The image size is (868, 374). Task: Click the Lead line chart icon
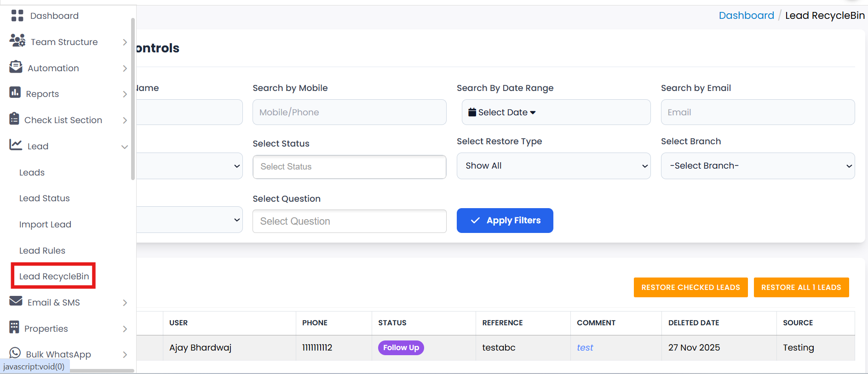point(16,145)
